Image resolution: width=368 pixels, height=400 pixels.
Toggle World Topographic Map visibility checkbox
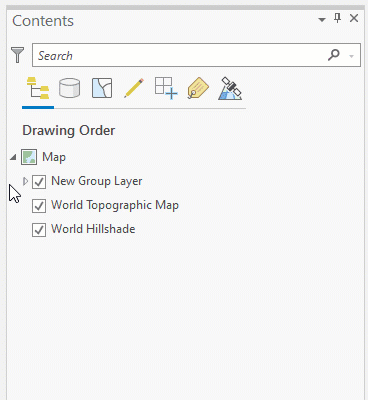(39, 206)
